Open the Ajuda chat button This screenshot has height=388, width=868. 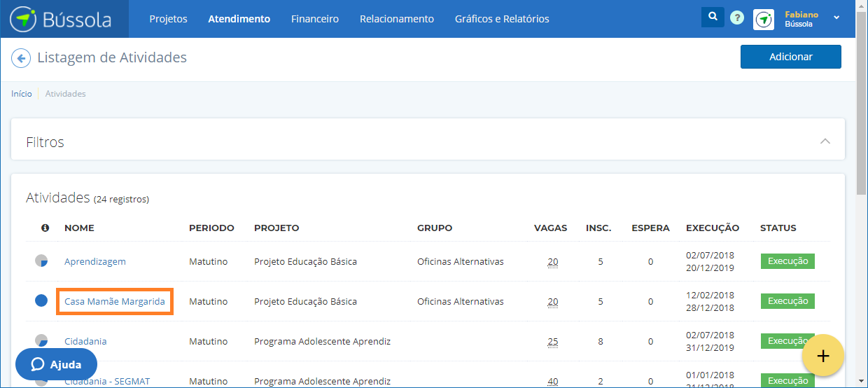coord(56,364)
